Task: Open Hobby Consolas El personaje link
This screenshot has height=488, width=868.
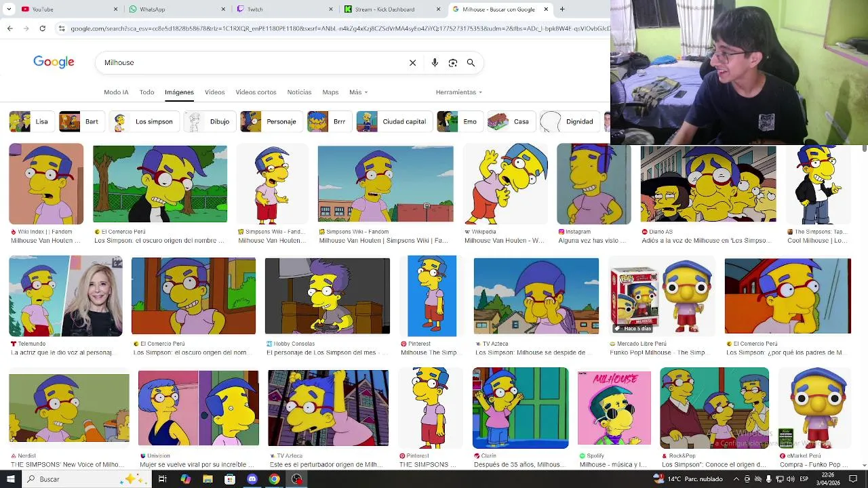Action: tap(325, 352)
